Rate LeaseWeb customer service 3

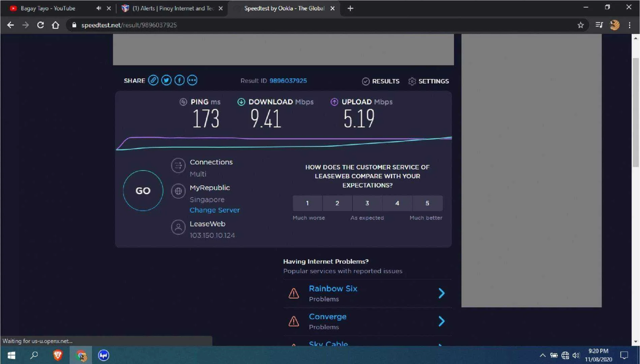point(367,203)
